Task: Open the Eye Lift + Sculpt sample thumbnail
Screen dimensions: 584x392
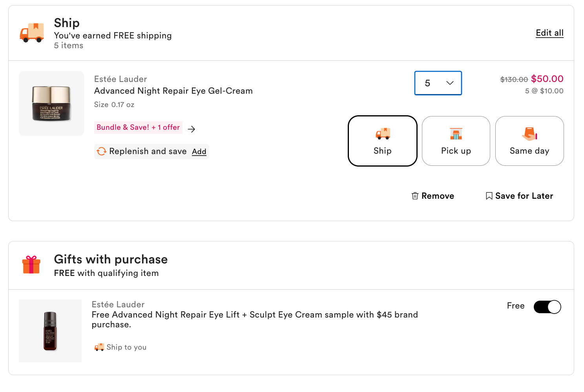Action: (x=50, y=331)
